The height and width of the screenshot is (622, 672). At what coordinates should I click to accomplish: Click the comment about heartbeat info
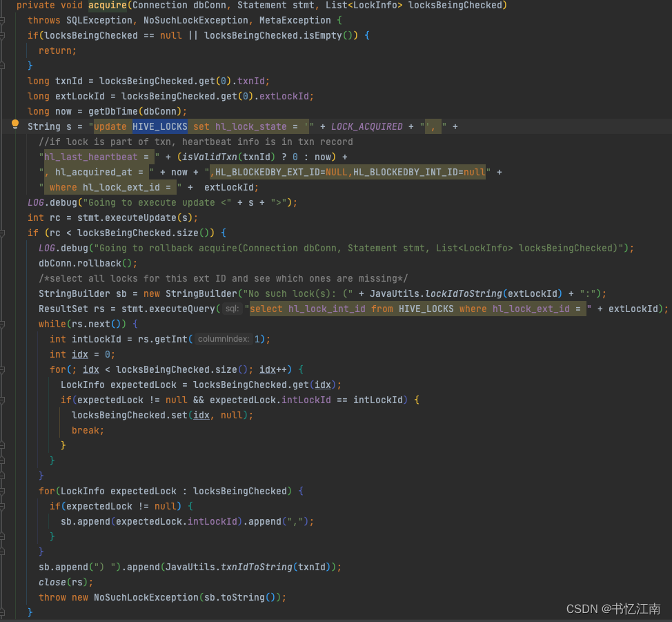(196, 142)
